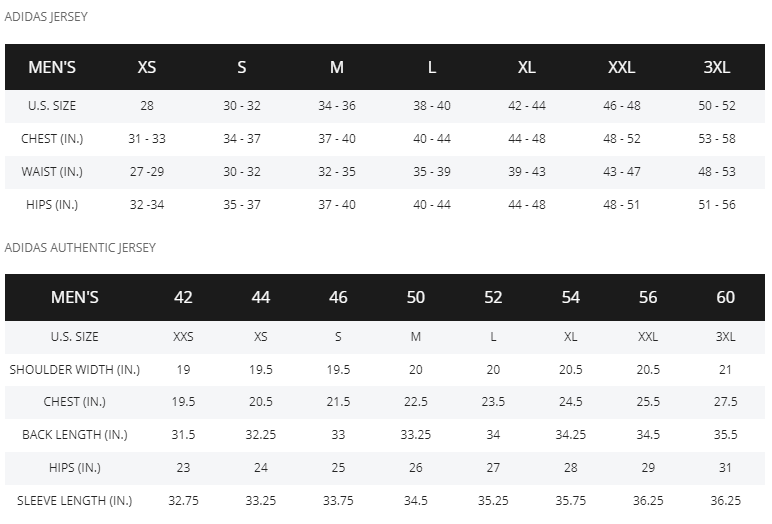Screen dimensions: 772x524
Task: Select the XXS U.S. size cell
Action: tap(183, 337)
